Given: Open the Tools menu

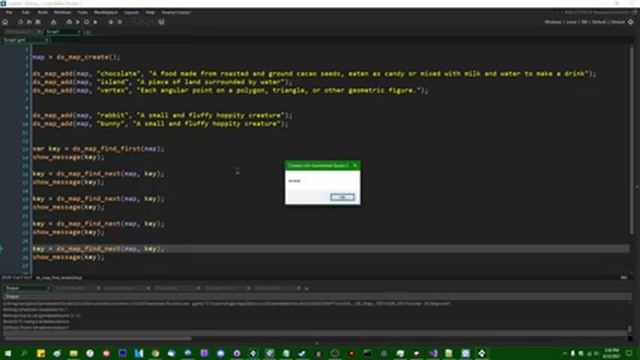Looking at the screenshot, I should coord(82,13).
